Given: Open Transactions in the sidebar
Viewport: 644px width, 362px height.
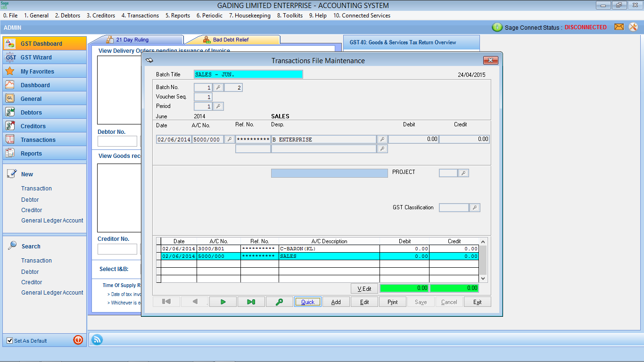Looking at the screenshot, I should [x=45, y=140].
